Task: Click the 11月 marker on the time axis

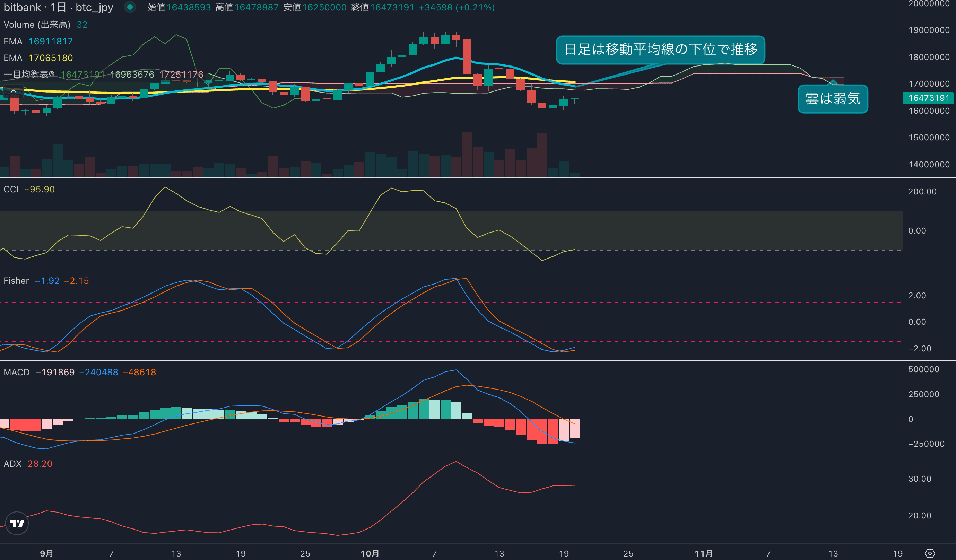Action: [703, 553]
